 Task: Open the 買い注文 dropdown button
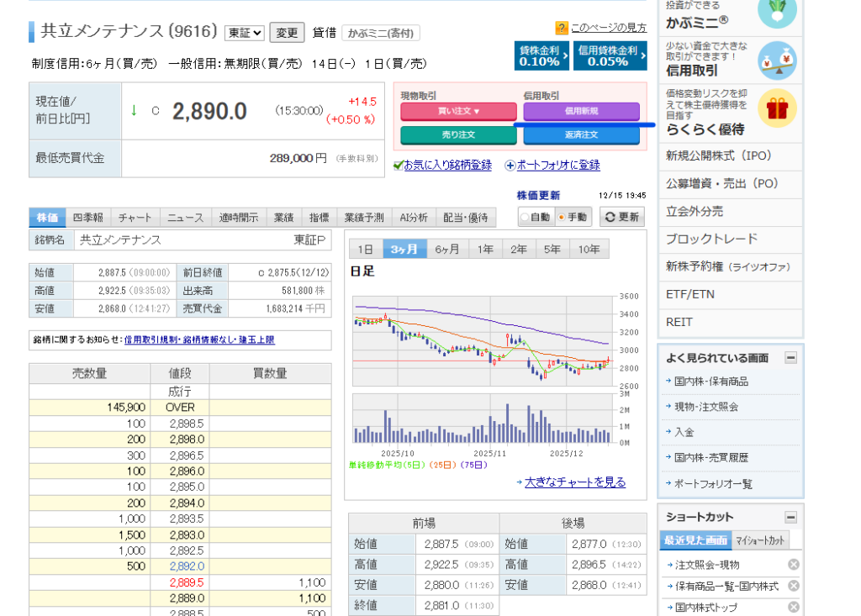[458, 111]
